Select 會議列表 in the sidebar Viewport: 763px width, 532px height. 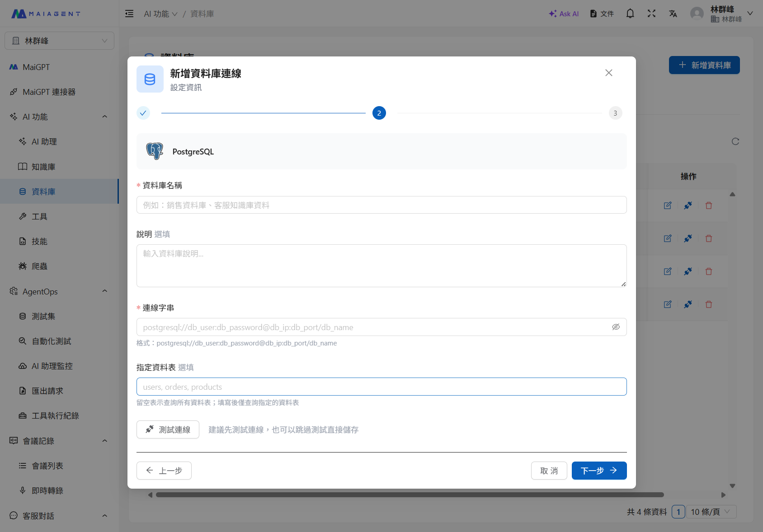pos(47,466)
